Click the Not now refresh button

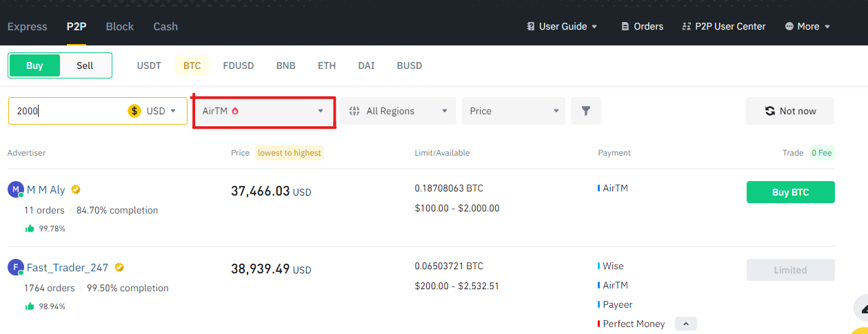790,111
